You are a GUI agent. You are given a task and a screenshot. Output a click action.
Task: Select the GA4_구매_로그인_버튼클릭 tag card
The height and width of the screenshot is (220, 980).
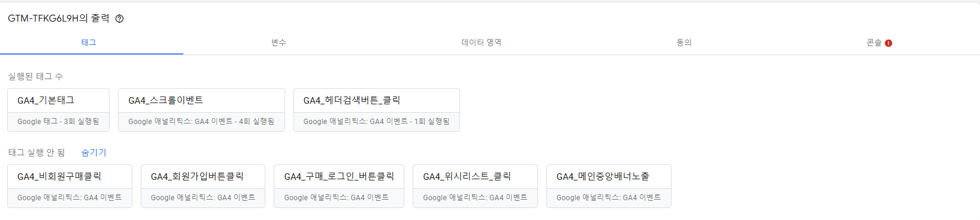coord(339,186)
